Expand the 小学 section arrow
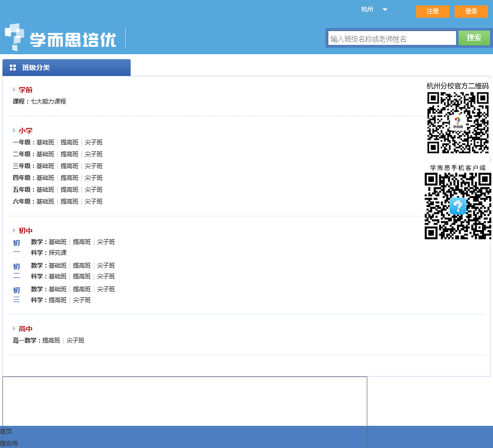This screenshot has height=448, width=493. coord(14,131)
